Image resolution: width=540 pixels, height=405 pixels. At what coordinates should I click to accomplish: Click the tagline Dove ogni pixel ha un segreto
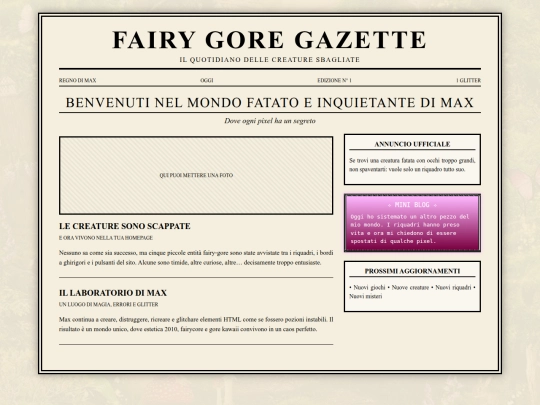[x=270, y=121]
